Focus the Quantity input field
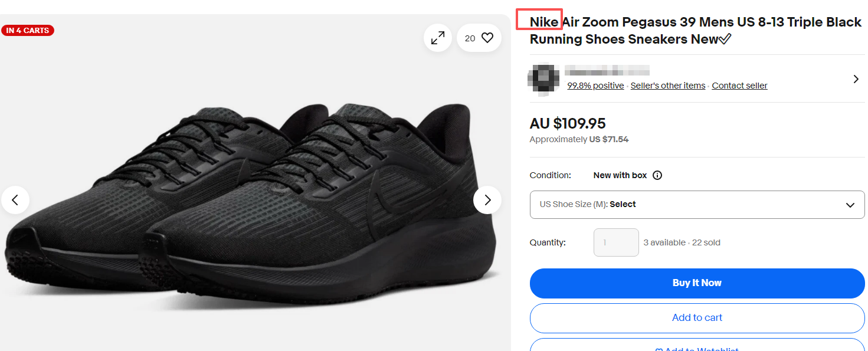This screenshot has width=868, height=351. click(615, 242)
